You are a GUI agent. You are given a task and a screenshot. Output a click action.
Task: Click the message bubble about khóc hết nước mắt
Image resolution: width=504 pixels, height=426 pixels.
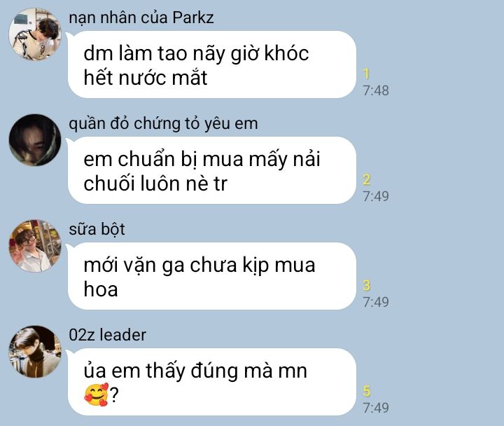pyautogui.click(x=212, y=64)
